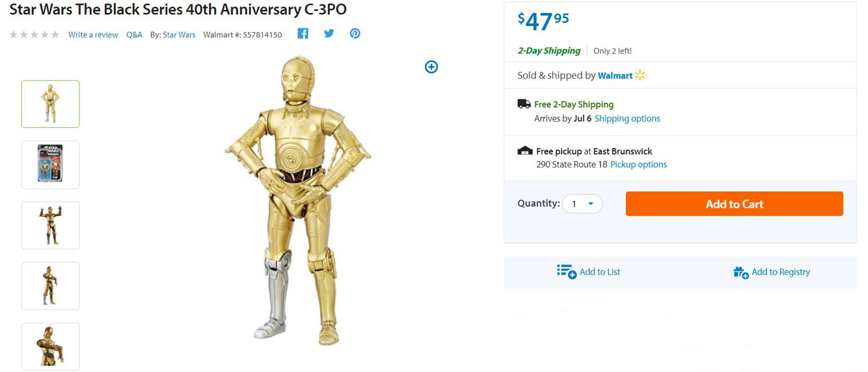Share the product on Twitter

pos(329,34)
